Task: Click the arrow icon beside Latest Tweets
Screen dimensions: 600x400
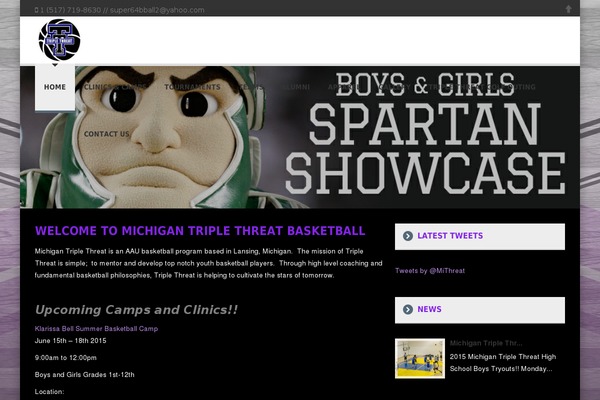Action: [x=407, y=236]
